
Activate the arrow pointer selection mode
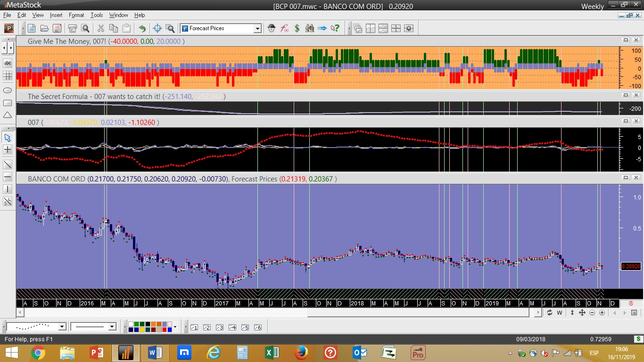(8, 138)
